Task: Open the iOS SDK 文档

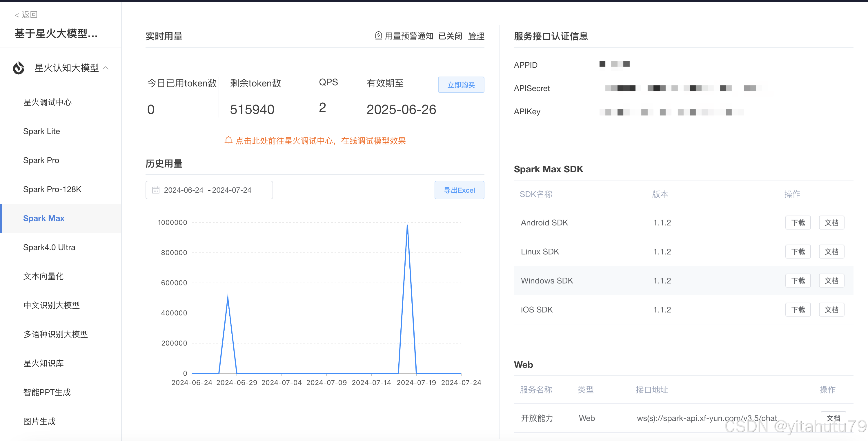Action: click(x=831, y=310)
